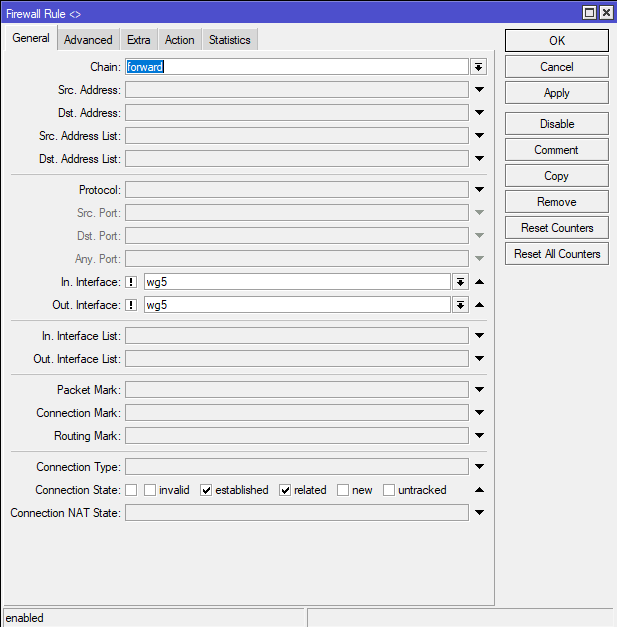Uncheck the established connection state
Screen dimensions: 617x627
coord(206,490)
